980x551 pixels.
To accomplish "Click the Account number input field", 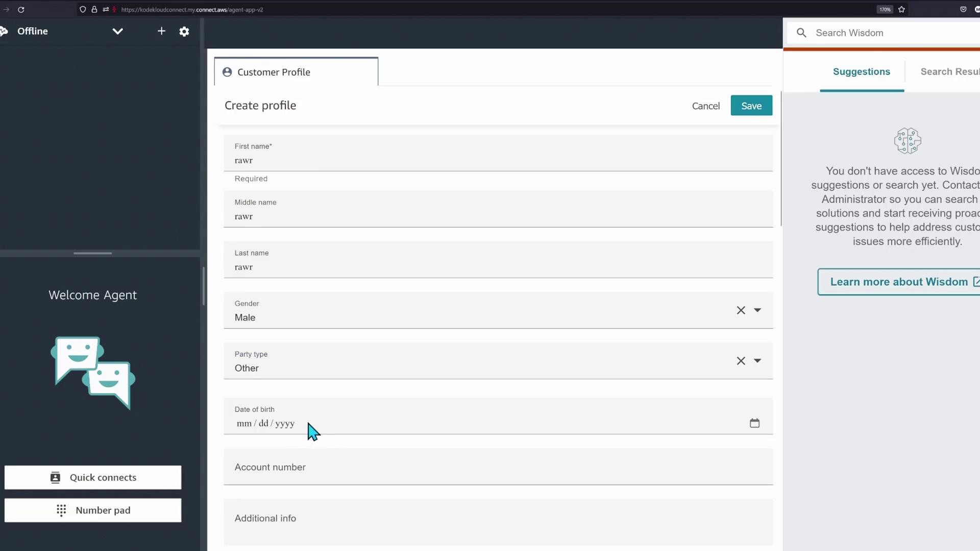I will tap(498, 467).
